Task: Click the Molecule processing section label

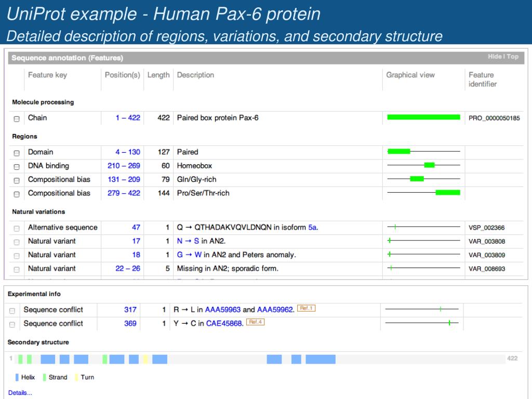Action: [x=43, y=102]
